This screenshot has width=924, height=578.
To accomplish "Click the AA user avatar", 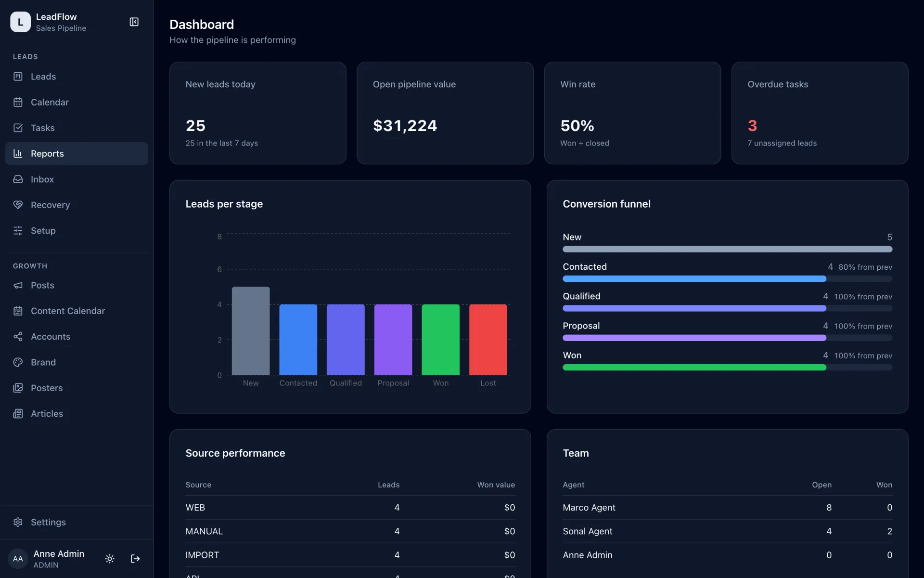I will (x=18, y=559).
